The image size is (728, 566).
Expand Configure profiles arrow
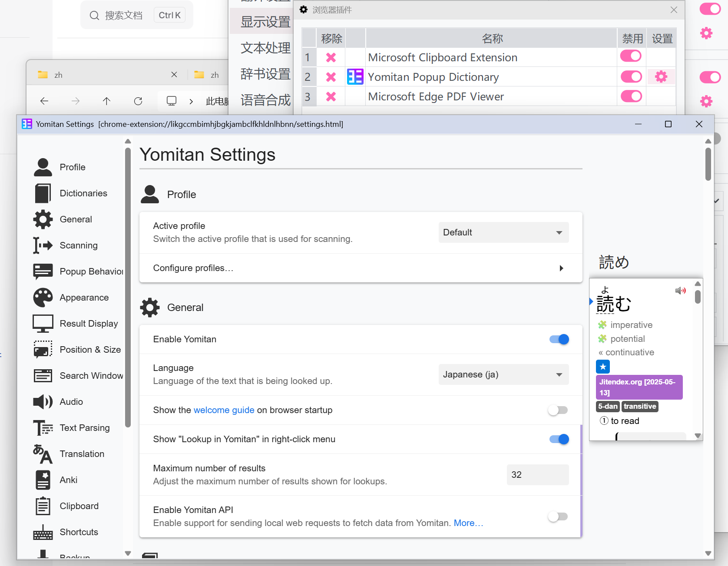[561, 268]
